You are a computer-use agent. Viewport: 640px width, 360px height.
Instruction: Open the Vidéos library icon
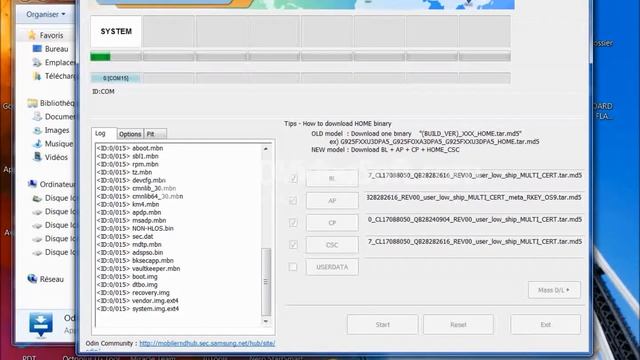(x=37, y=157)
